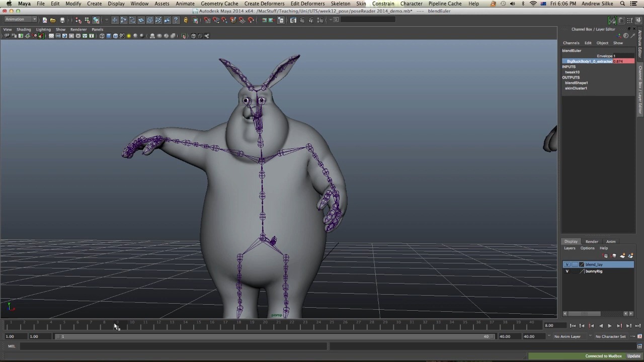Open the No Anim Layer dropdown arrow
This screenshot has width=644, height=362.
click(549, 336)
